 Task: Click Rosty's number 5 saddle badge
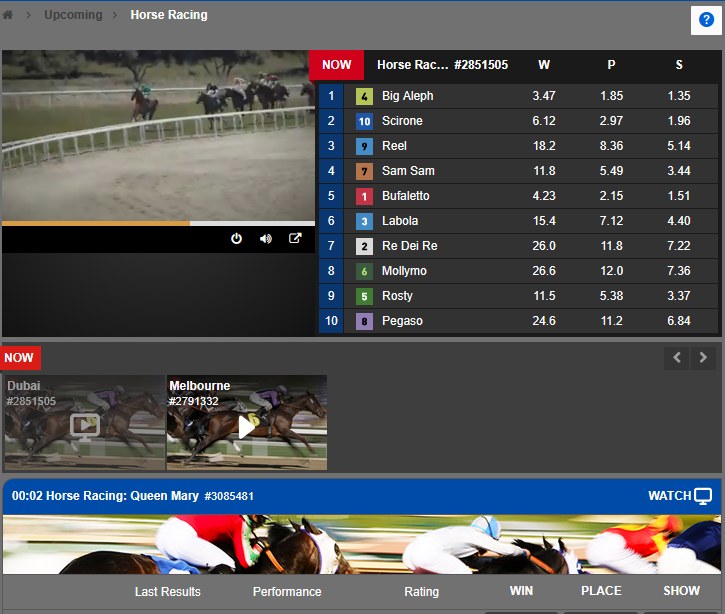point(364,296)
